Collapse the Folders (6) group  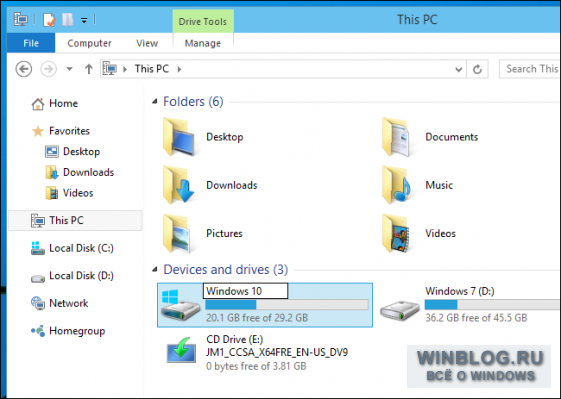(155, 102)
